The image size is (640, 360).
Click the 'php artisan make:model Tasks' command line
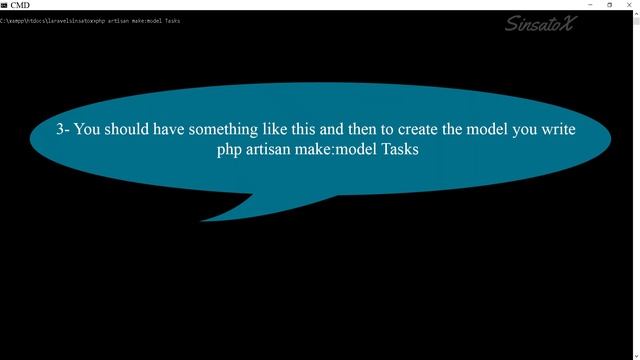pos(90,21)
